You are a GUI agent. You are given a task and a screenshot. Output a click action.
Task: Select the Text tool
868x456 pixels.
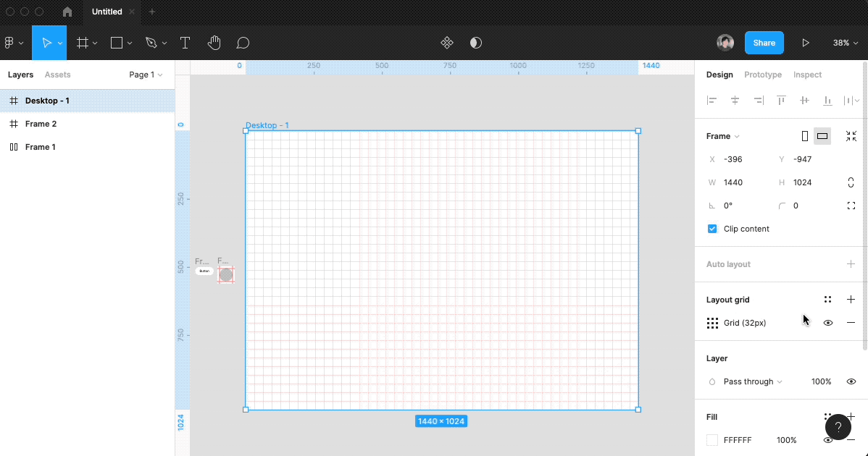tap(185, 43)
